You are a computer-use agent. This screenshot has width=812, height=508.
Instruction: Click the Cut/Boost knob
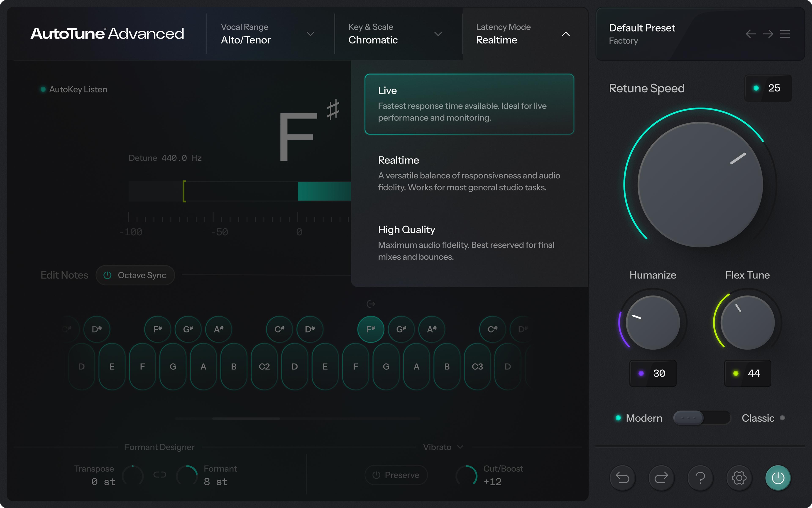coord(466,475)
